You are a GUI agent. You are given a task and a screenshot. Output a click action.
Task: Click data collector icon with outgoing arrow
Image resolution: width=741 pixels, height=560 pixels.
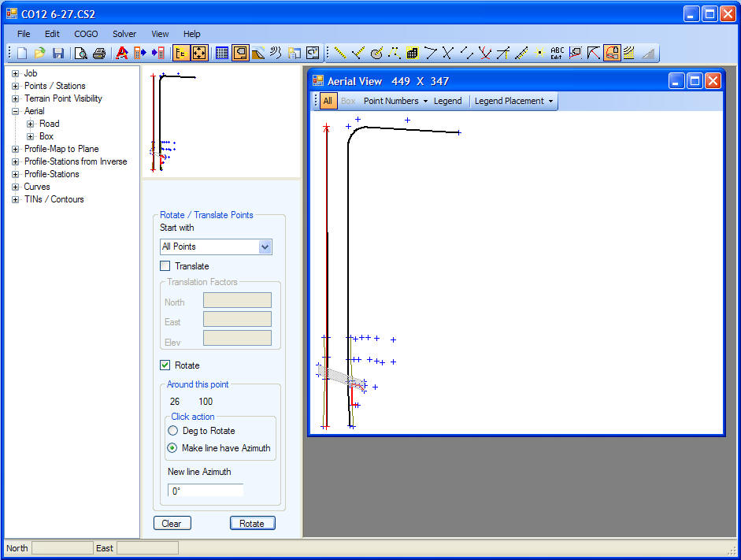(140, 53)
